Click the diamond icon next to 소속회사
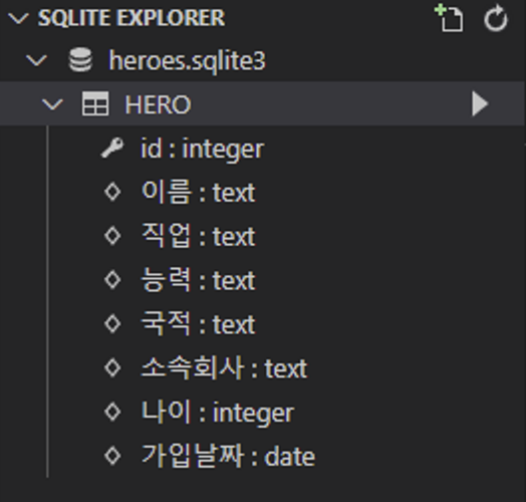 112,368
